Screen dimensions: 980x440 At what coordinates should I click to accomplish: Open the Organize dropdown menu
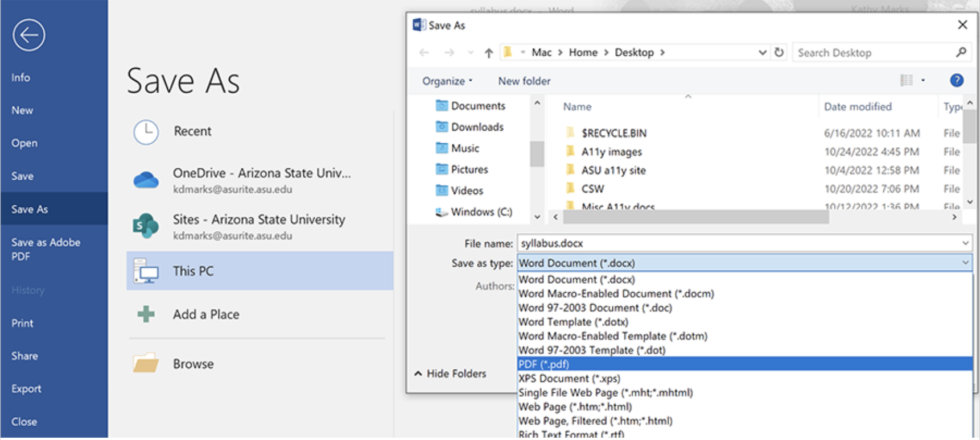point(447,81)
